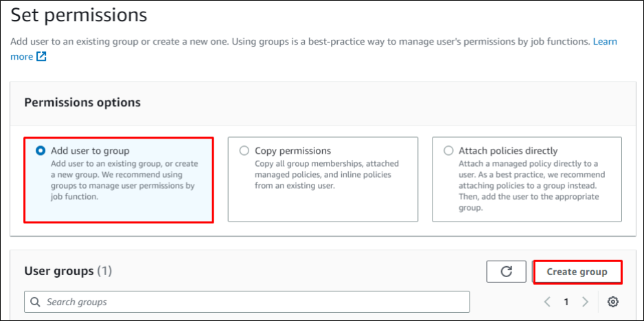The height and width of the screenshot is (321, 644).
Task: Click the Add user to group card description
Action: coord(124,180)
